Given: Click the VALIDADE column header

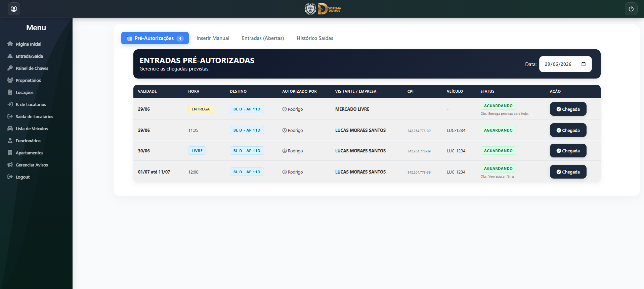Looking at the screenshot, I should coord(147,91).
